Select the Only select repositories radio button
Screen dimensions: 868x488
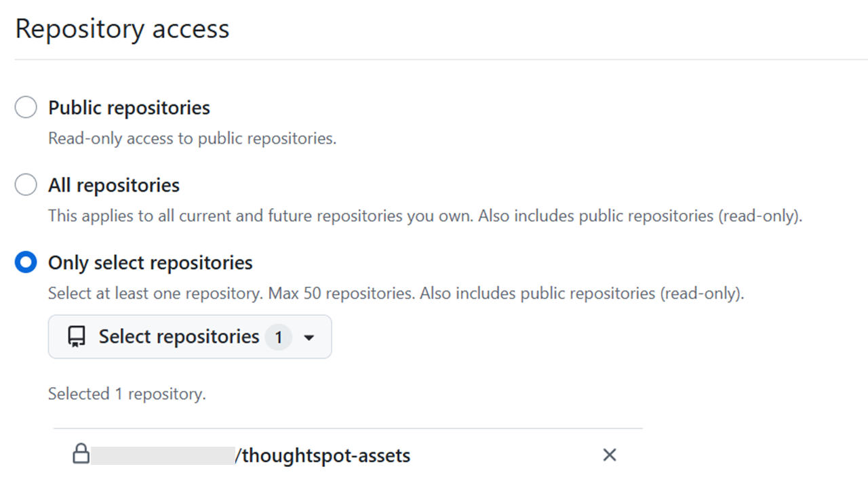[26, 262]
